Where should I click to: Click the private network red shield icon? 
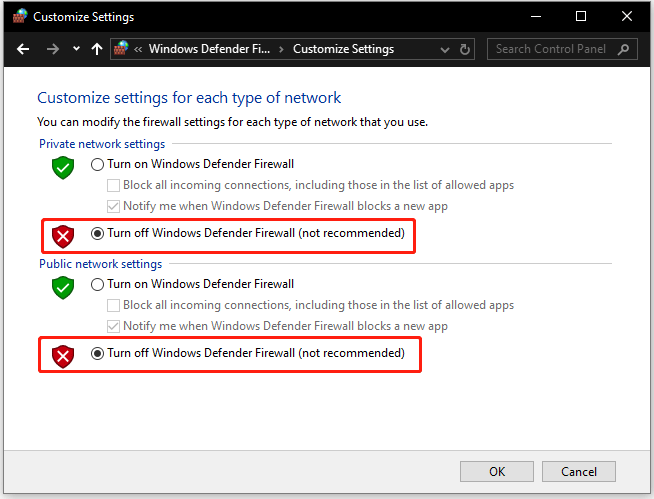(x=64, y=236)
